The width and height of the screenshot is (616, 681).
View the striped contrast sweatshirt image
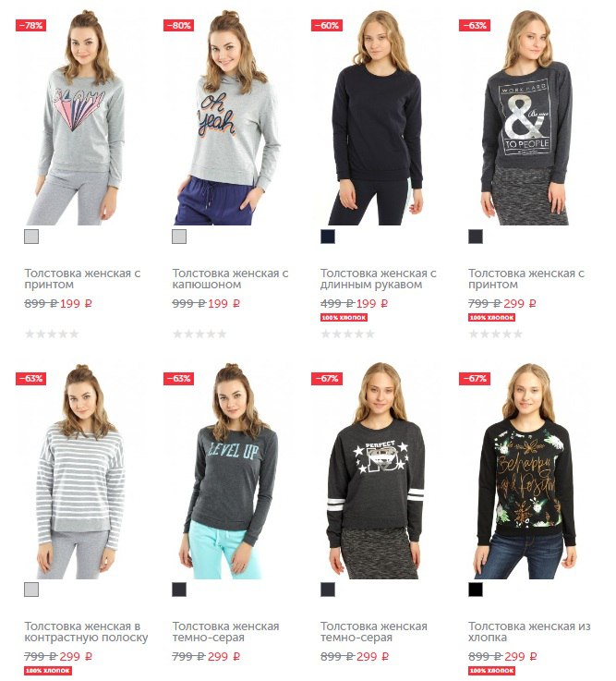[x=80, y=471]
